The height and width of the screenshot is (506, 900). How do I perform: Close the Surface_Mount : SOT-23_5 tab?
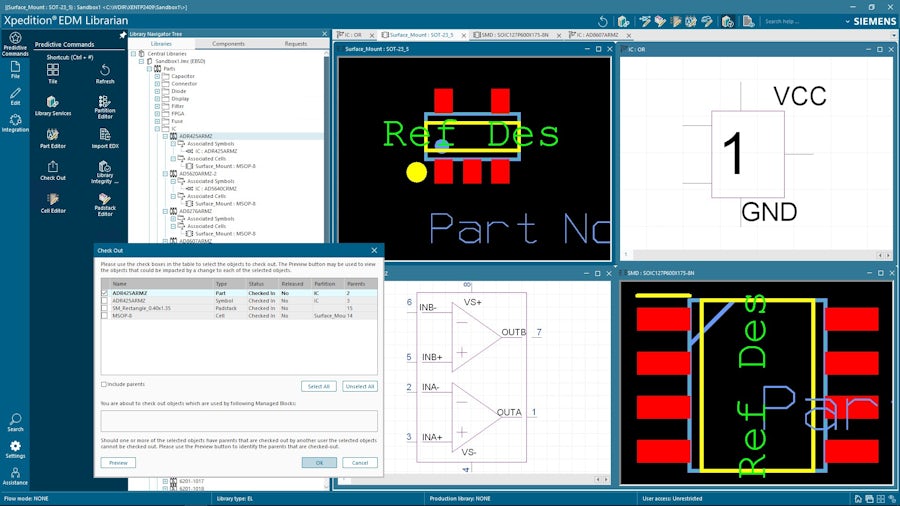click(464, 36)
